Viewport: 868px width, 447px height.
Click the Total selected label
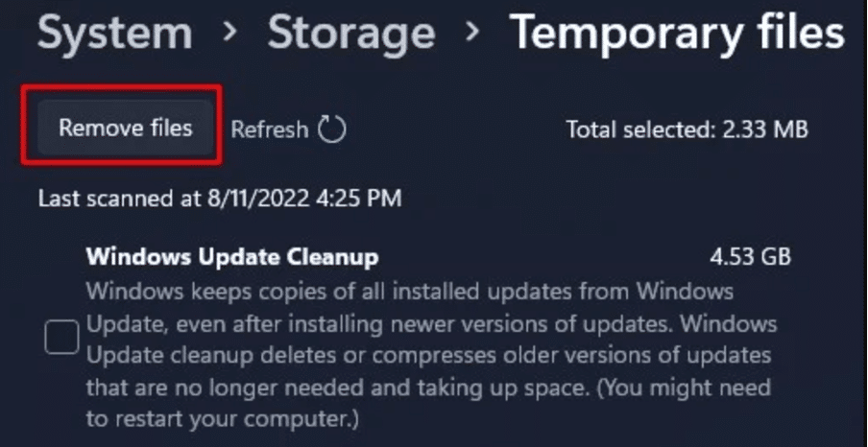(x=642, y=129)
